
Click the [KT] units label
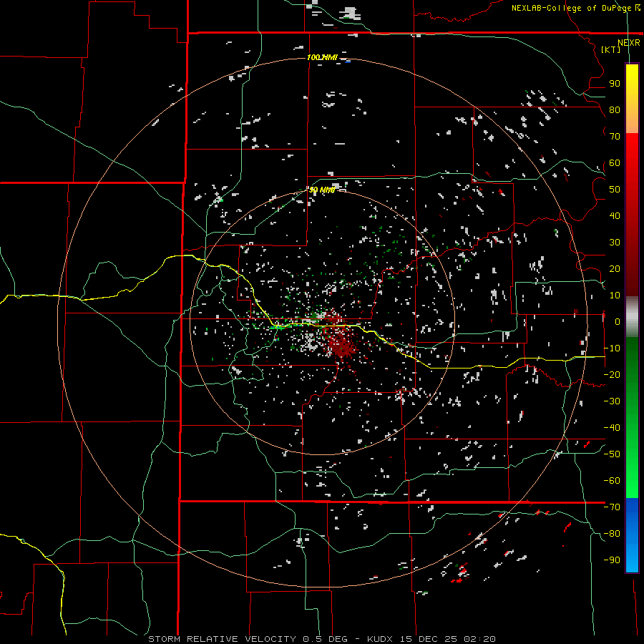(x=610, y=49)
